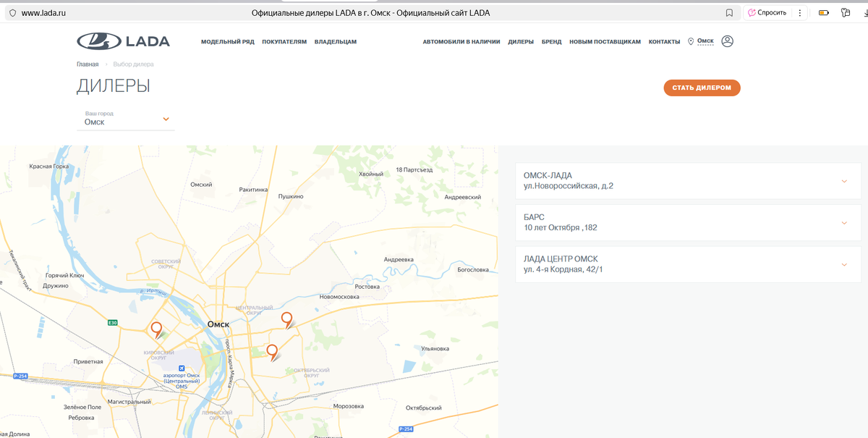Screen dimensions: 868x438
Task: Click the site security shield icon
Action: [x=12, y=13]
